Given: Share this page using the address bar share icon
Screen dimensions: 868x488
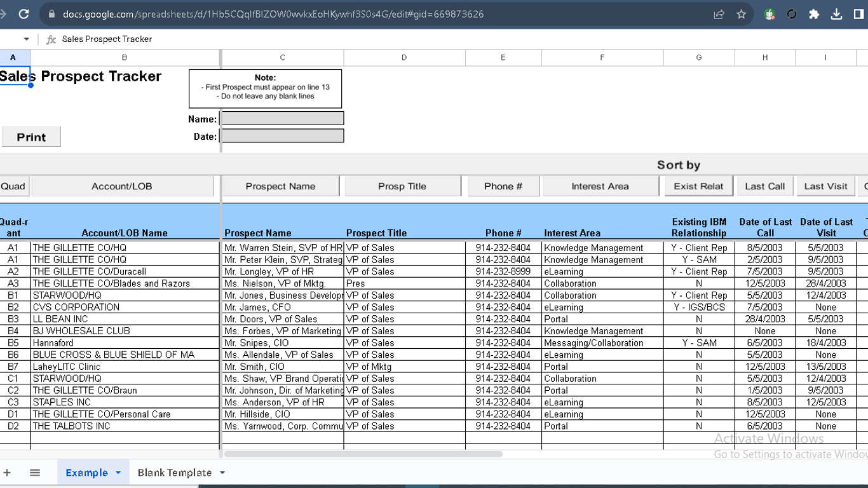Looking at the screenshot, I should [719, 14].
